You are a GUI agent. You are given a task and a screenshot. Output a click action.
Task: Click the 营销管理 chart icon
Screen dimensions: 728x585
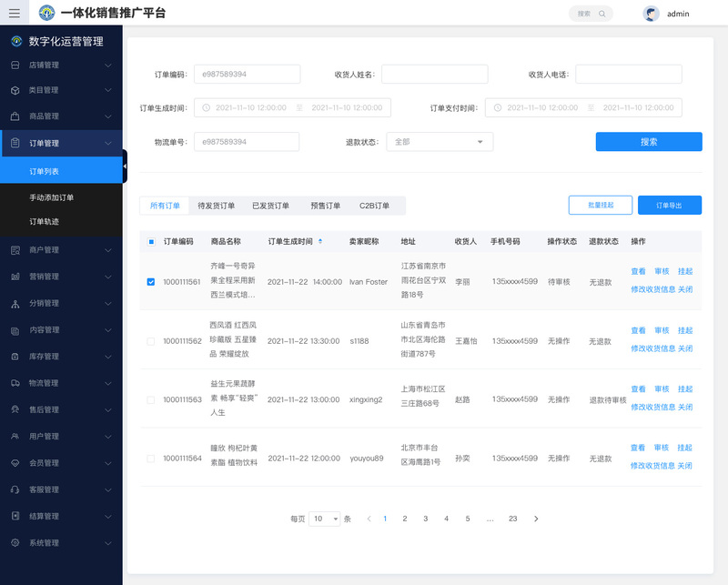coord(15,277)
